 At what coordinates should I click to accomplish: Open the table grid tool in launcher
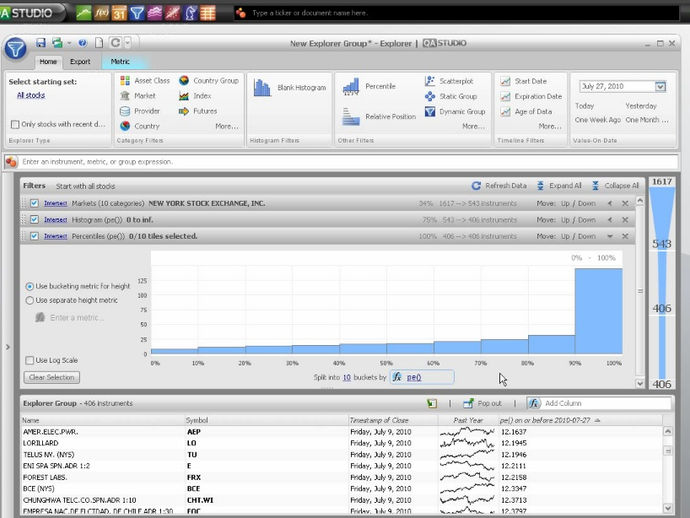pos(208,13)
